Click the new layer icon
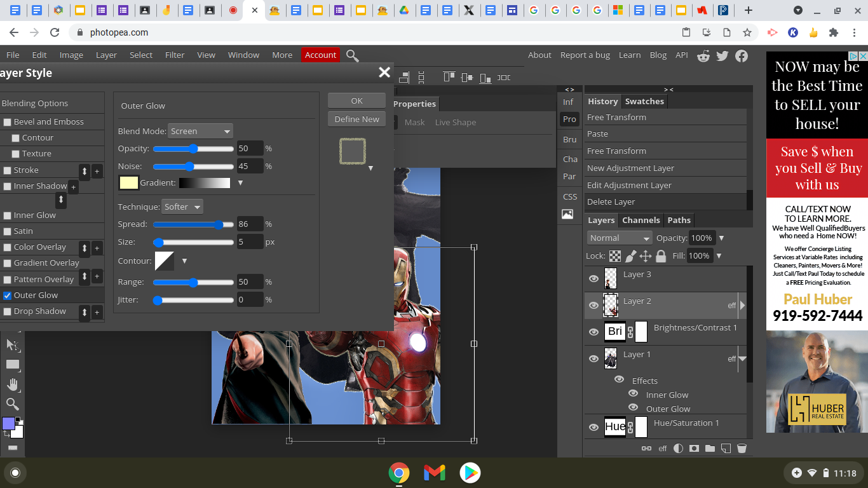This screenshot has height=488, width=868. point(726,448)
